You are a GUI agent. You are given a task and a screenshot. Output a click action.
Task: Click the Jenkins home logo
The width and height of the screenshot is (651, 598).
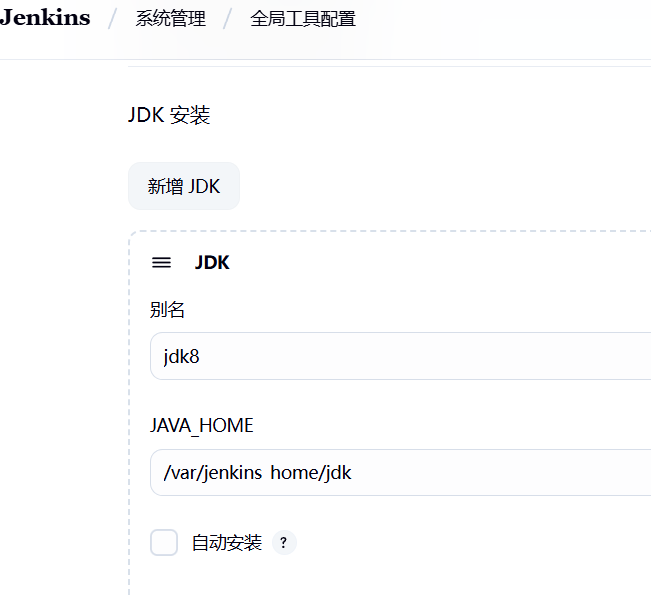[x=45, y=18]
